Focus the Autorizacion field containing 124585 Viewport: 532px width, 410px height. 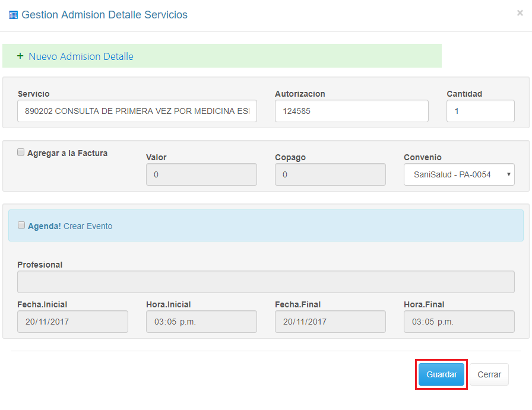pos(351,111)
